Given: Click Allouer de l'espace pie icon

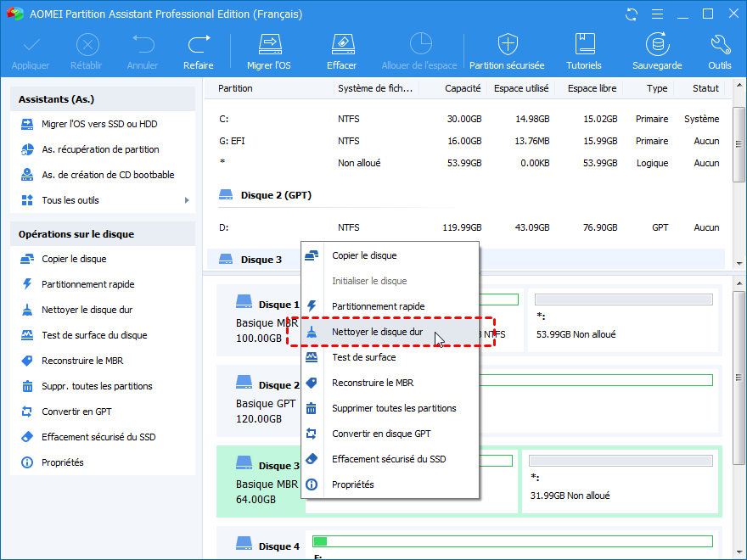Looking at the screenshot, I should coord(420,44).
